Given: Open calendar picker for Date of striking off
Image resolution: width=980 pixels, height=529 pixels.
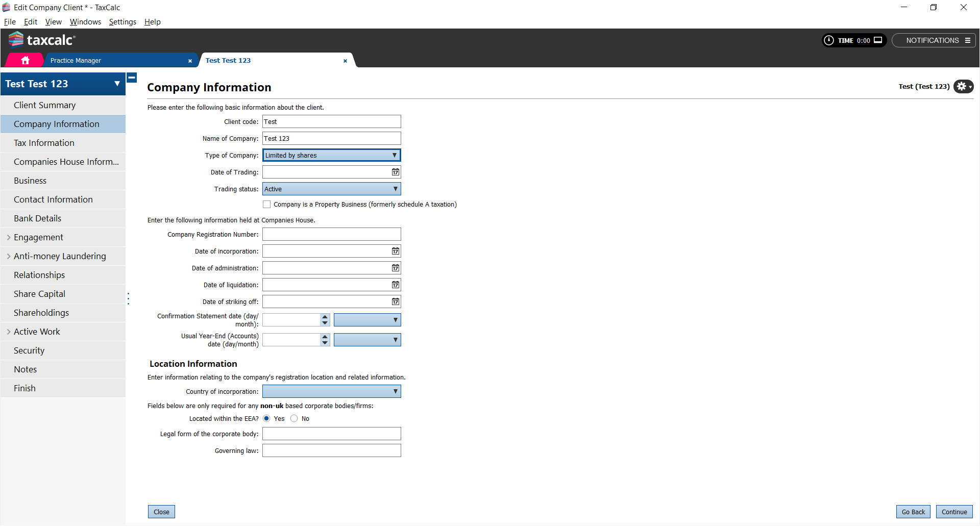Looking at the screenshot, I should [x=395, y=302].
